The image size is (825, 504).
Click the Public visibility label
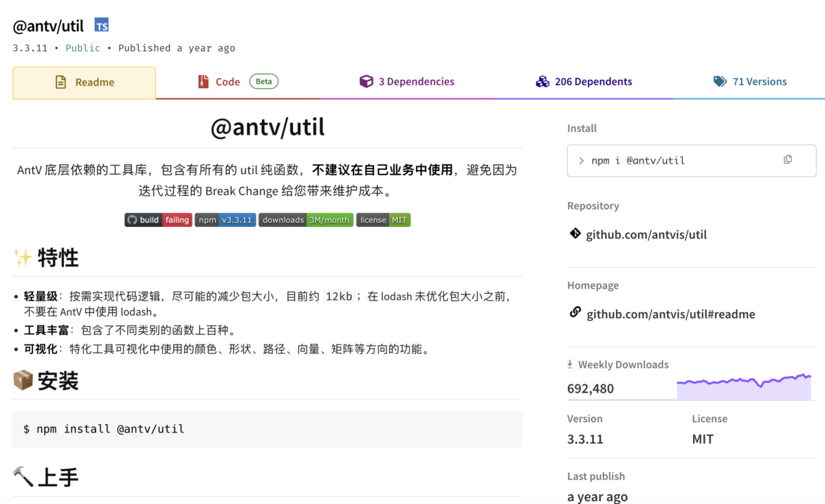82,48
